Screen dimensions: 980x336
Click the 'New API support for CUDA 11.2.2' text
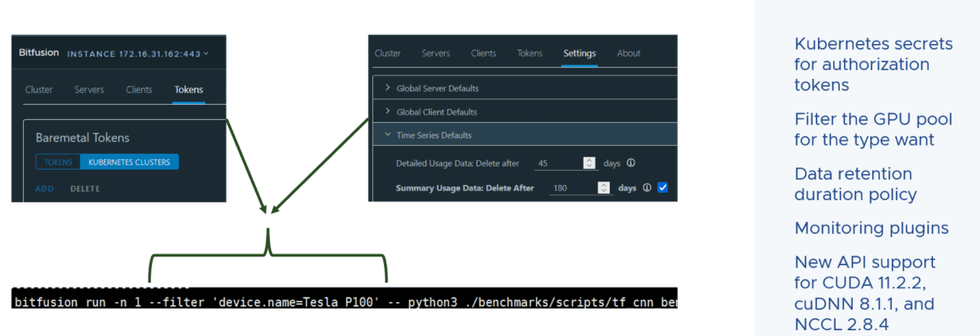[865, 293]
